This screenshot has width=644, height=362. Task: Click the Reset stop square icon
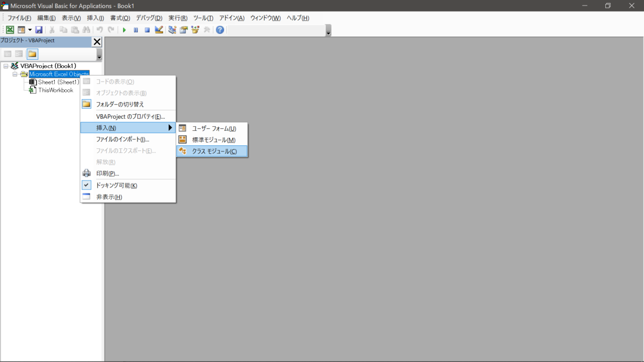[147, 30]
